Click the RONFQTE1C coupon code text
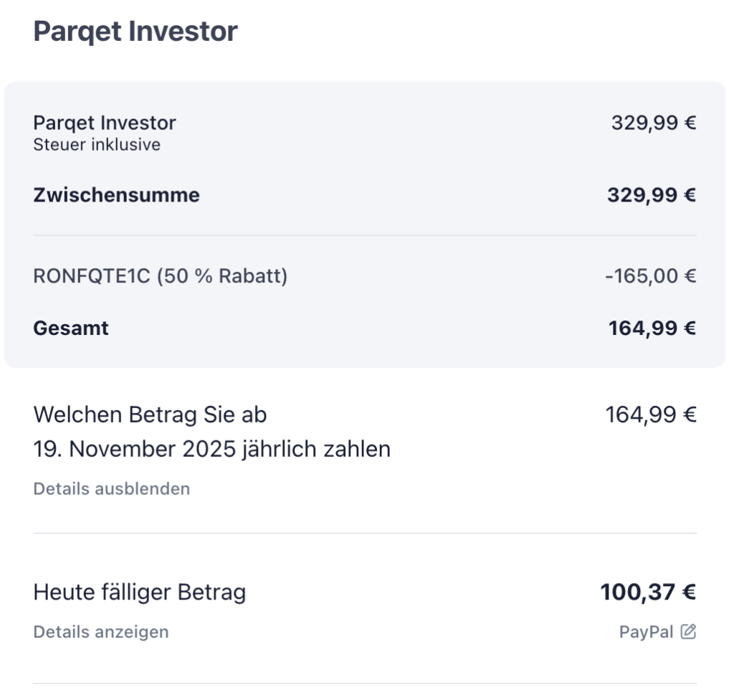 pyautogui.click(x=92, y=276)
